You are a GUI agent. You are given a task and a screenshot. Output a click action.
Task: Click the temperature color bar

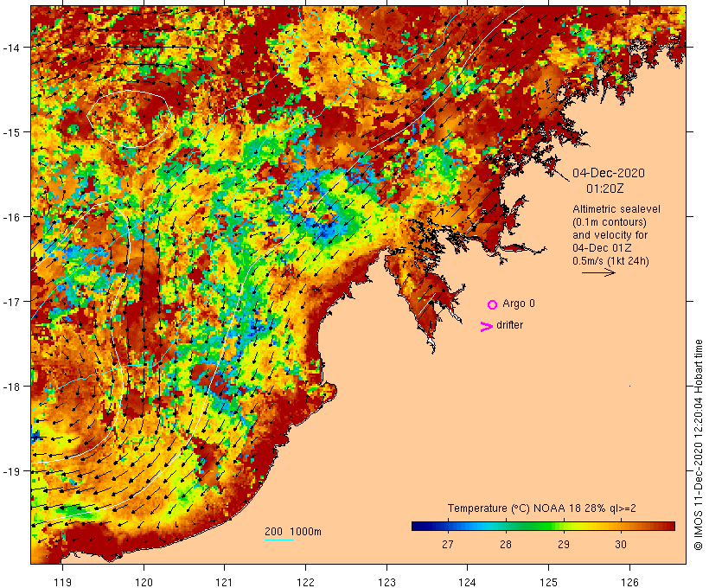click(x=543, y=526)
